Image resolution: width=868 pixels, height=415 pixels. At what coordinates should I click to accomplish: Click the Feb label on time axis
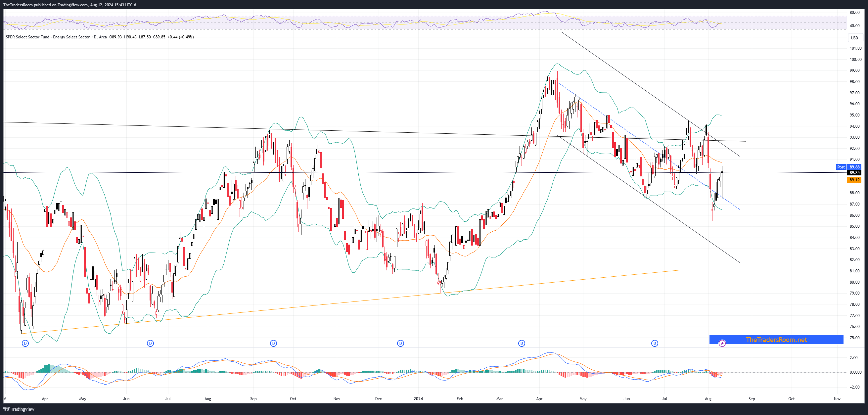click(460, 398)
